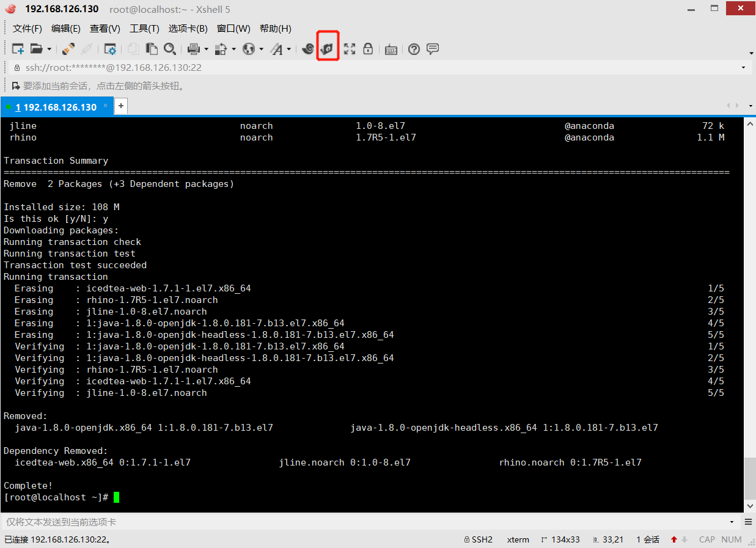Click the 134x33 terminal size indicator
The image size is (756, 548).
coord(560,539)
